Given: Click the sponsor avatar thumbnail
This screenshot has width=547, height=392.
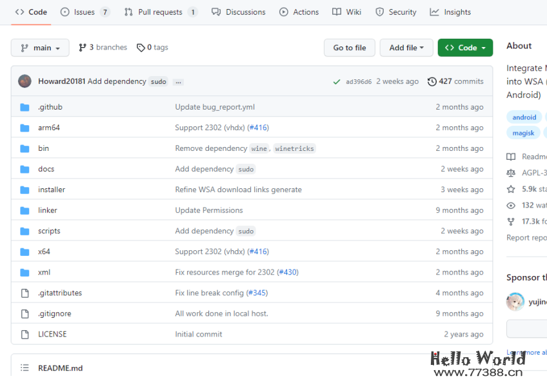Looking at the screenshot, I should tap(515, 302).
